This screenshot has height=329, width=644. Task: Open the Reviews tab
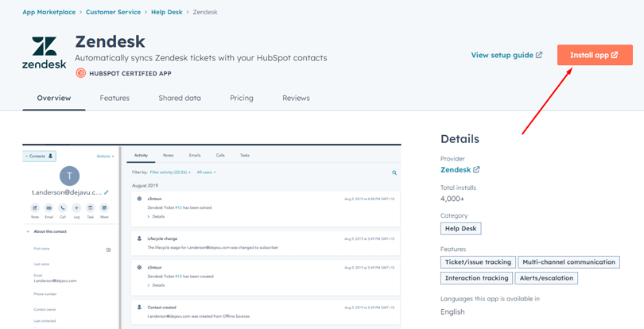tap(296, 99)
